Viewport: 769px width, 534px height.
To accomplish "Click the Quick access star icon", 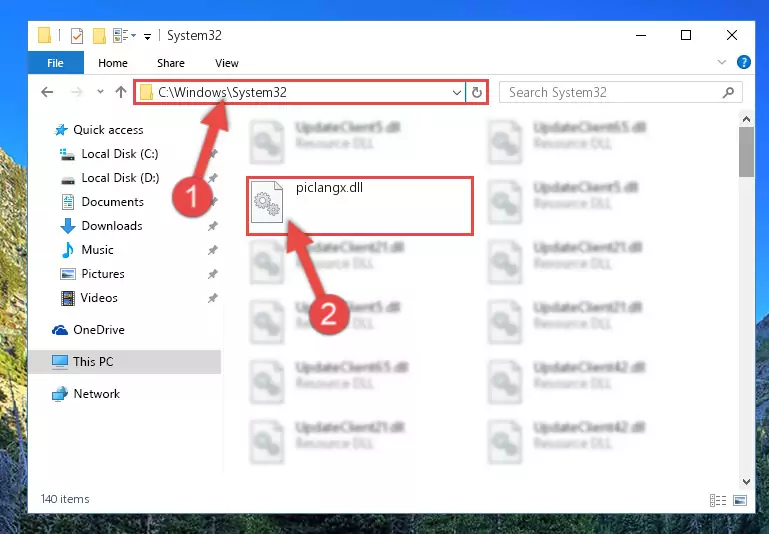I will (61, 130).
